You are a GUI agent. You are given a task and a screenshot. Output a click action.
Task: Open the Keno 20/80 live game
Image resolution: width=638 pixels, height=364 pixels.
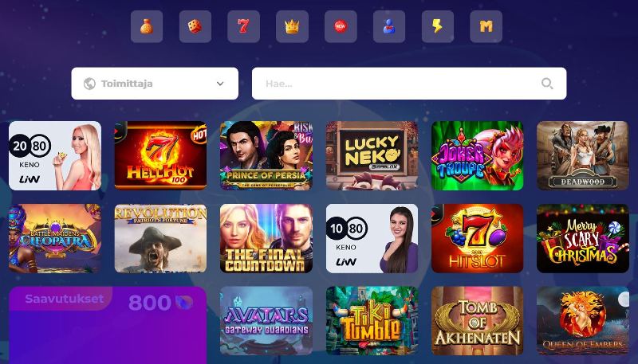tap(55, 155)
